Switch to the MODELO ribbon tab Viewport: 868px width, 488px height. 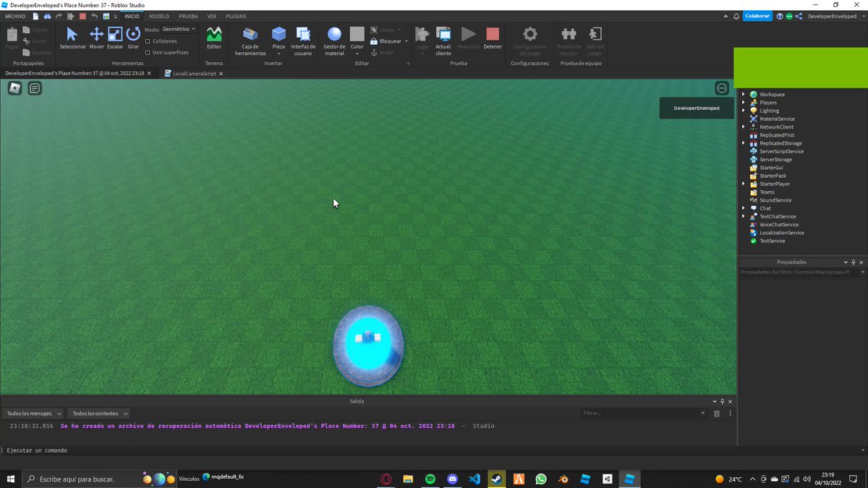pyautogui.click(x=159, y=16)
